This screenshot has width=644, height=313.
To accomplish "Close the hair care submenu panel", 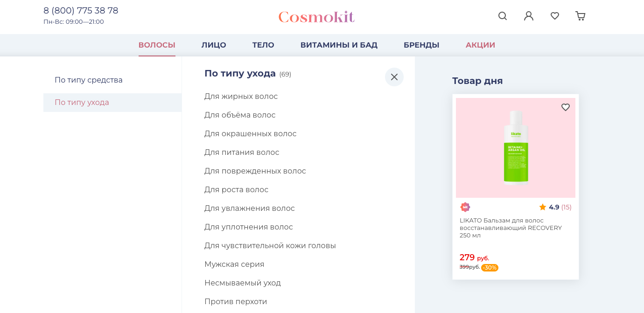I will click(x=394, y=77).
